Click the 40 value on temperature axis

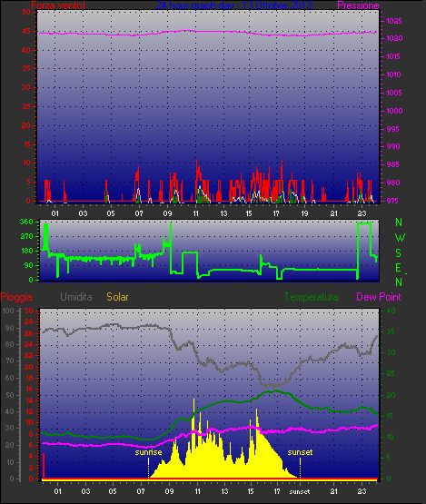(391, 311)
